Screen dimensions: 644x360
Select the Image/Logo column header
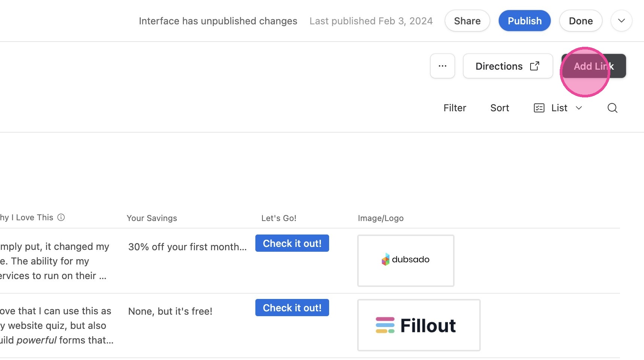(x=380, y=218)
